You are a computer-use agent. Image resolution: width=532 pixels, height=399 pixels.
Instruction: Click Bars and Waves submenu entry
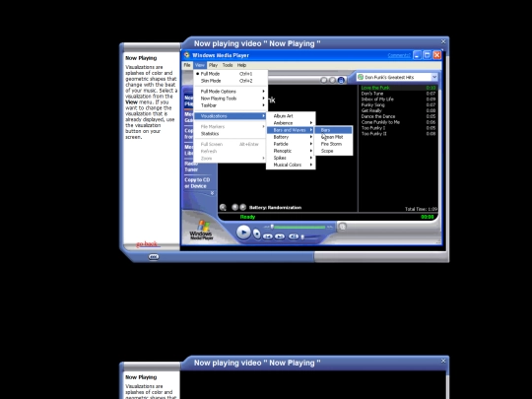click(x=291, y=130)
